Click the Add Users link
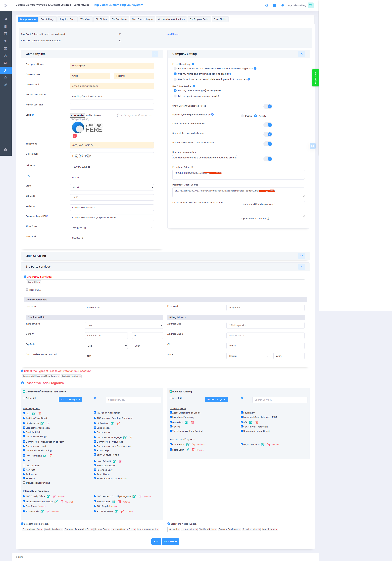Viewport: 392px width, 561px height. coord(173,34)
